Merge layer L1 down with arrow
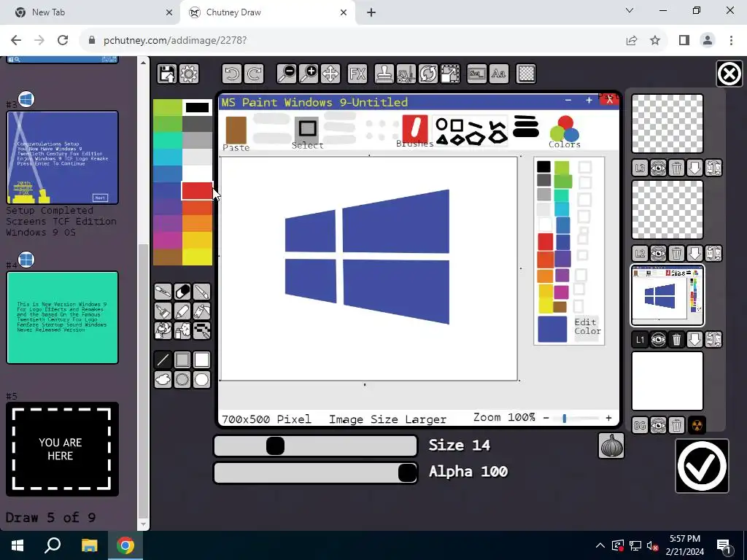This screenshot has height=560, width=747. (x=695, y=340)
